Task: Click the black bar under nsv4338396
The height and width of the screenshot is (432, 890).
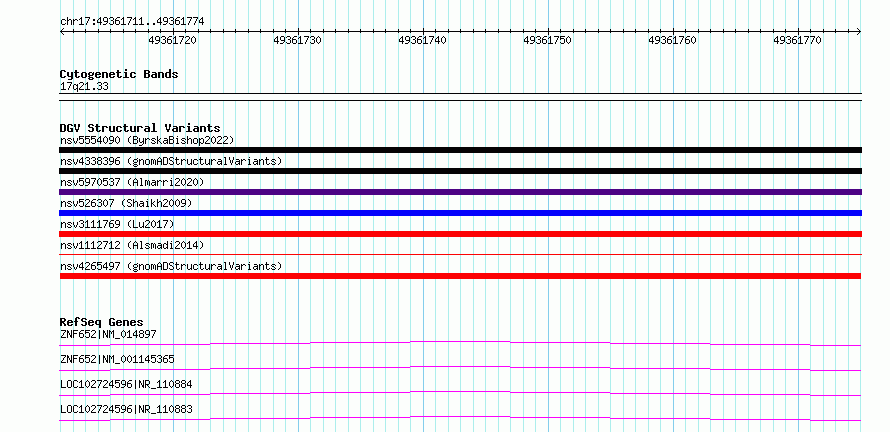Action: pyautogui.click(x=460, y=171)
